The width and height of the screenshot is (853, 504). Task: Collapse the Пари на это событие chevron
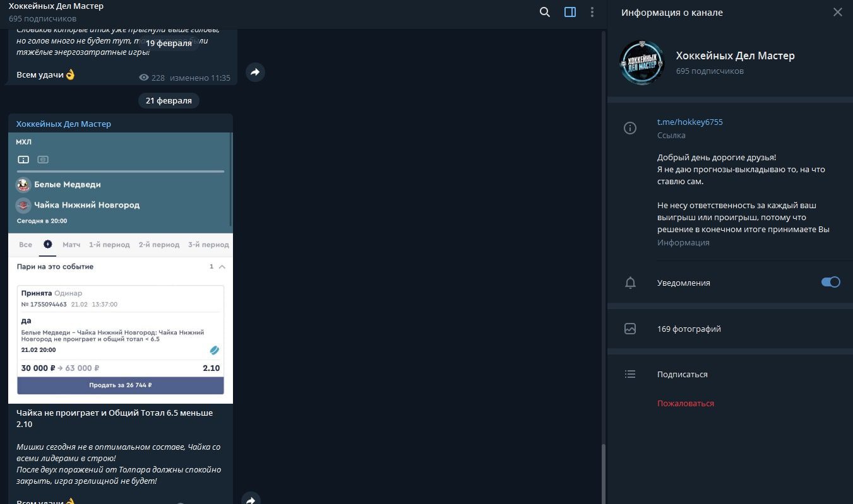[x=222, y=267]
